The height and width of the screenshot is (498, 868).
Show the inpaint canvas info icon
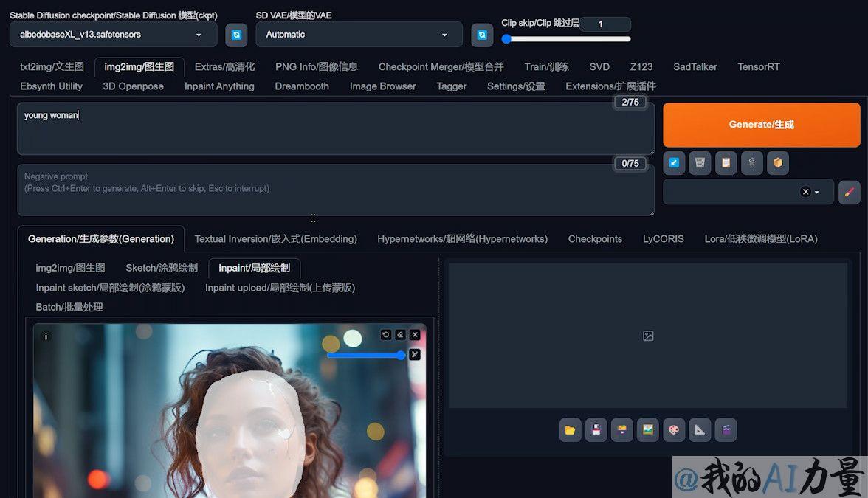click(46, 336)
